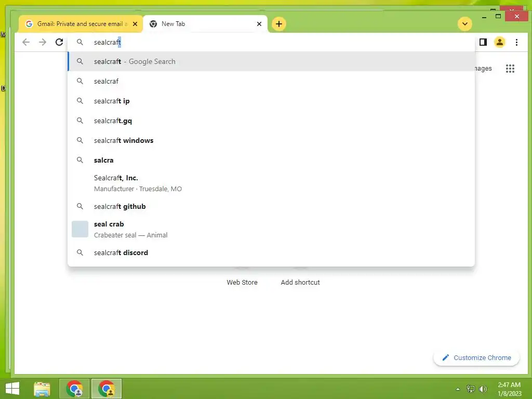Click search icon beside 'sealcraft discord'
Screen dimensions: 532x399
pyautogui.click(x=79, y=252)
